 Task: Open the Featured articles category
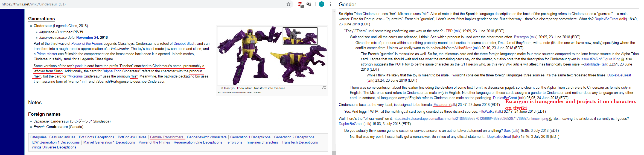coord(62,137)
